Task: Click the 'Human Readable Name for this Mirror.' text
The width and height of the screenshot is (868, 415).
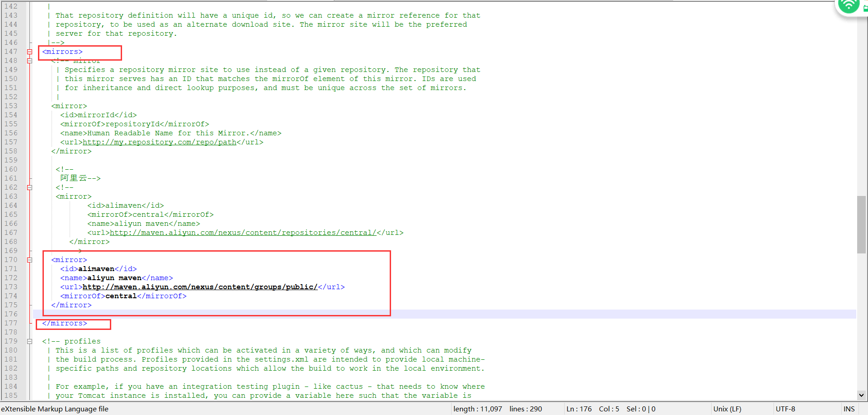Action: click(169, 133)
